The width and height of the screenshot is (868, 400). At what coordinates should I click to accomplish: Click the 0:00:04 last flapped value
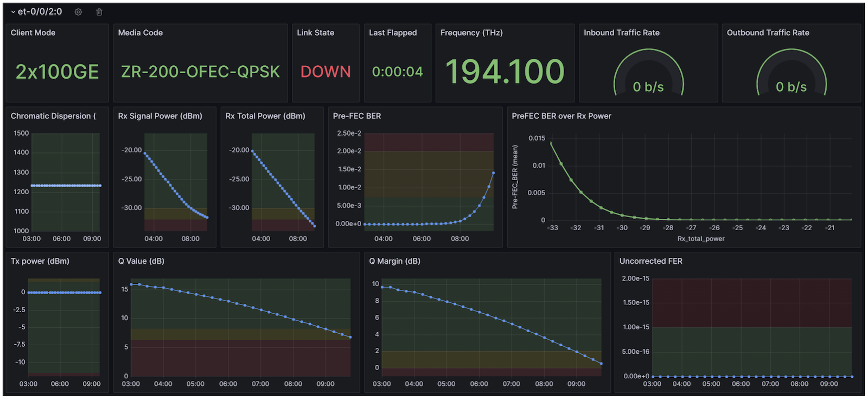pyautogui.click(x=397, y=72)
